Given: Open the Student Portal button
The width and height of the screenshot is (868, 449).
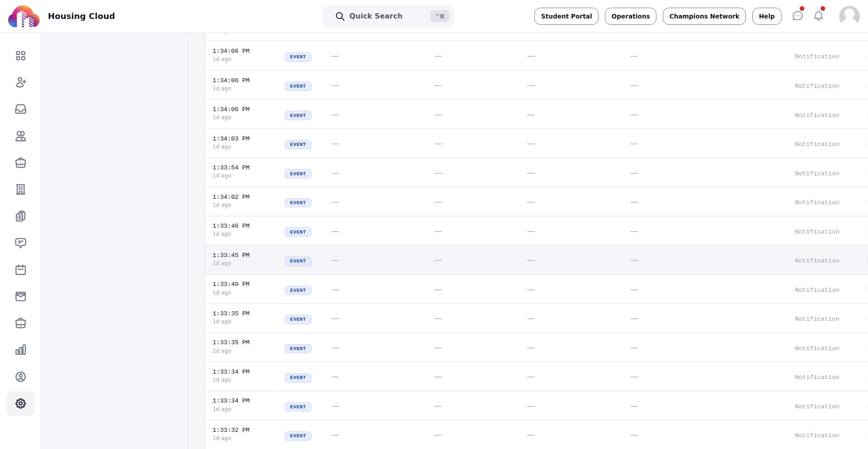Looking at the screenshot, I should pyautogui.click(x=566, y=16).
